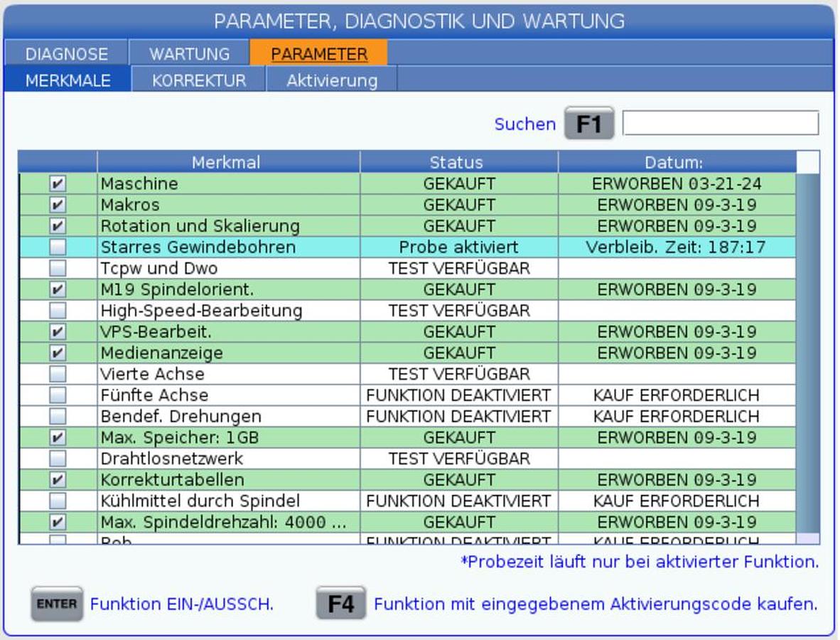This screenshot has height=640, width=840.
Task: Select the PARAMETER tab
Action: tap(318, 54)
